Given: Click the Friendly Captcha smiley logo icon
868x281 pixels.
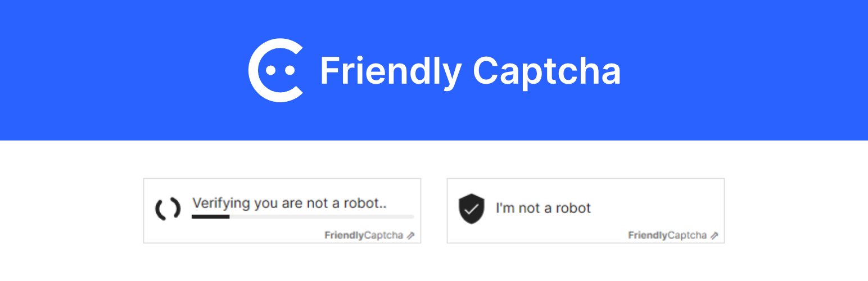Looking at the screenshot, I should coord(275,70).
